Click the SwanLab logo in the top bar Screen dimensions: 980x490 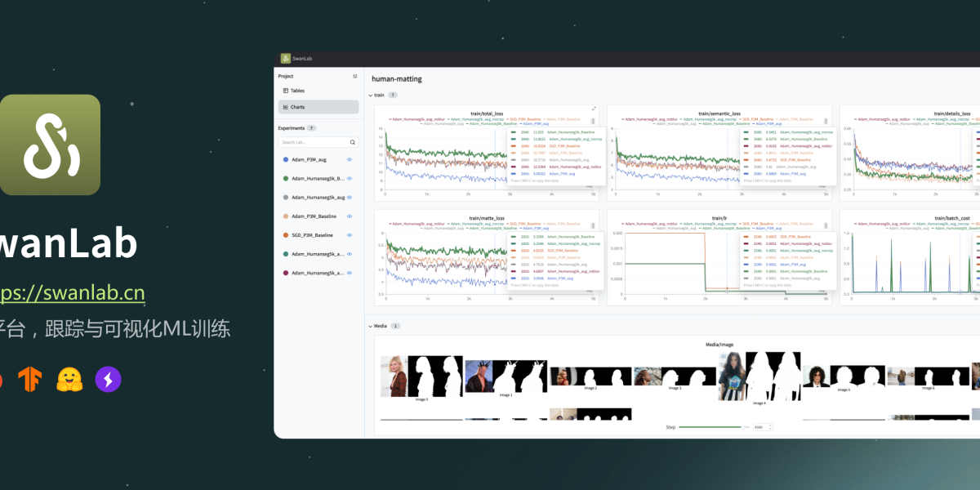pos(287,58)
